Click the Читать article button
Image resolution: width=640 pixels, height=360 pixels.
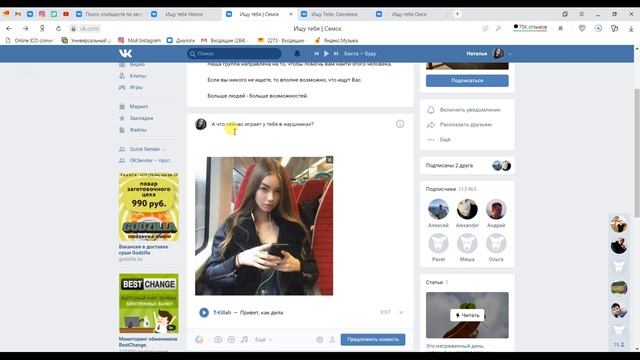pyautogui.click(x=467, y=315)
